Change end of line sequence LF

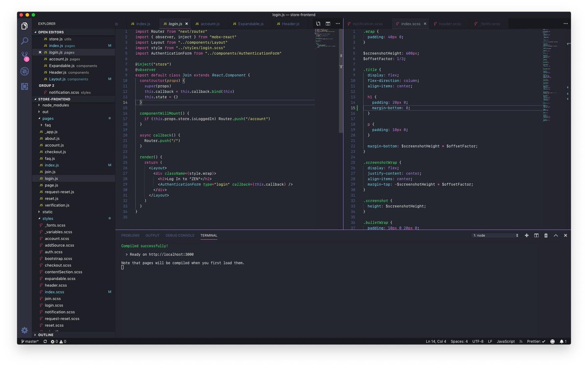point(490,341)
